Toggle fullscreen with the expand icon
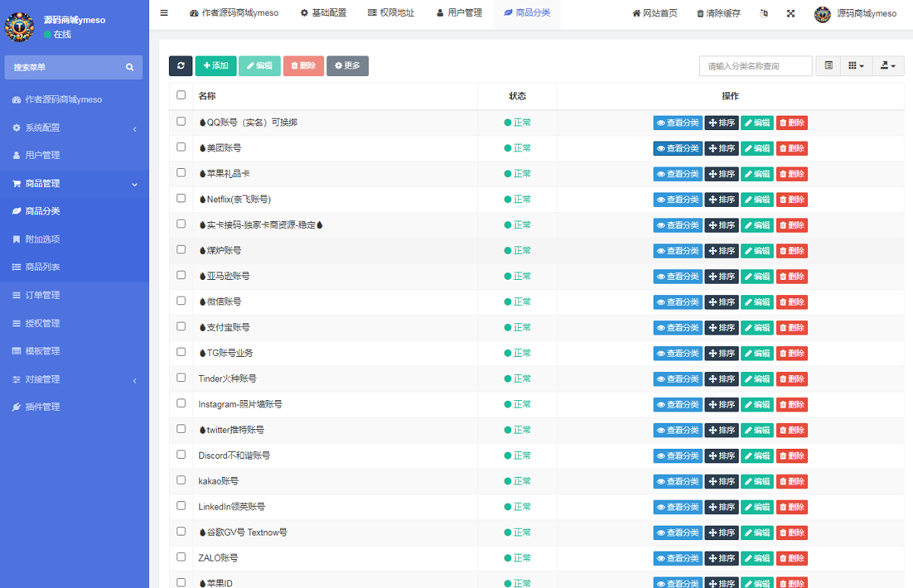913x588 pixels. 791,13
